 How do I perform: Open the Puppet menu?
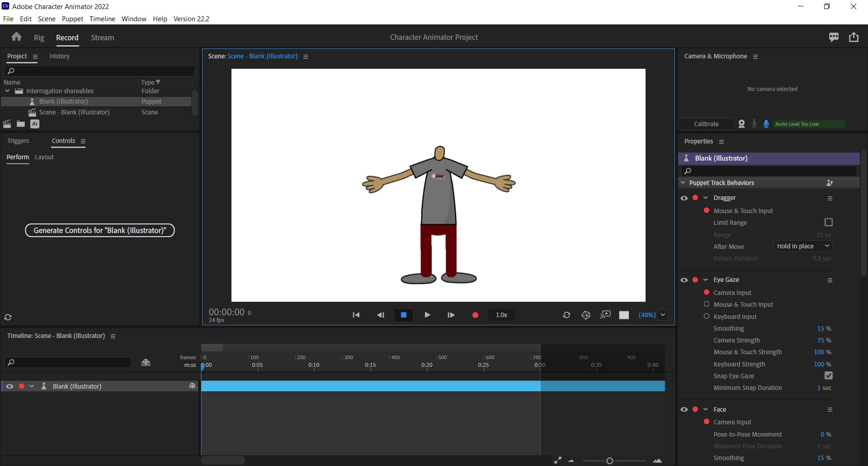(x=72, y=19)
